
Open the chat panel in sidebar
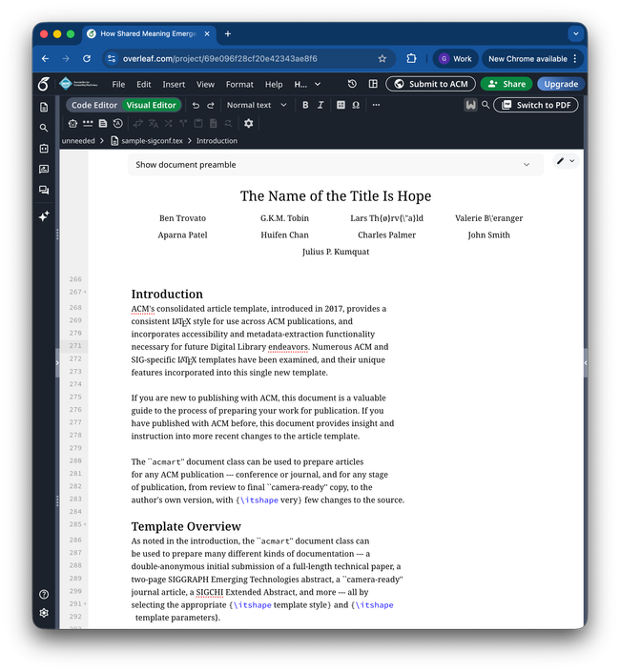click(x=44, y=190)
